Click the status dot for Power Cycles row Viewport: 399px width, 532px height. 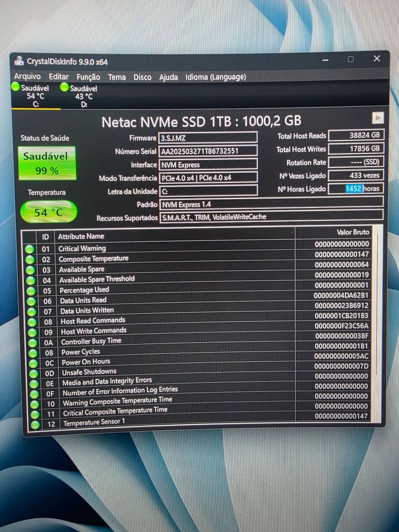point(33,353)
